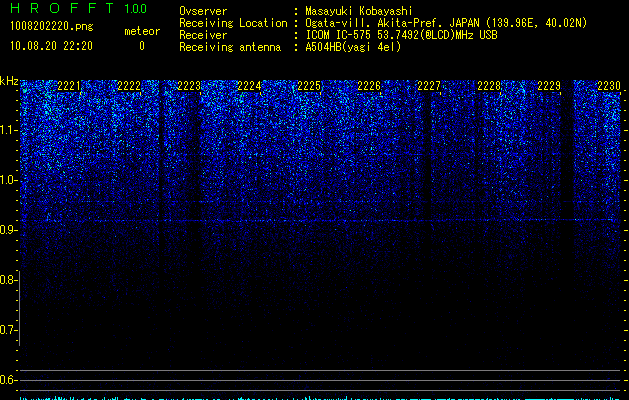Click the 2225 time marker
629x400 pixels.
309,86
